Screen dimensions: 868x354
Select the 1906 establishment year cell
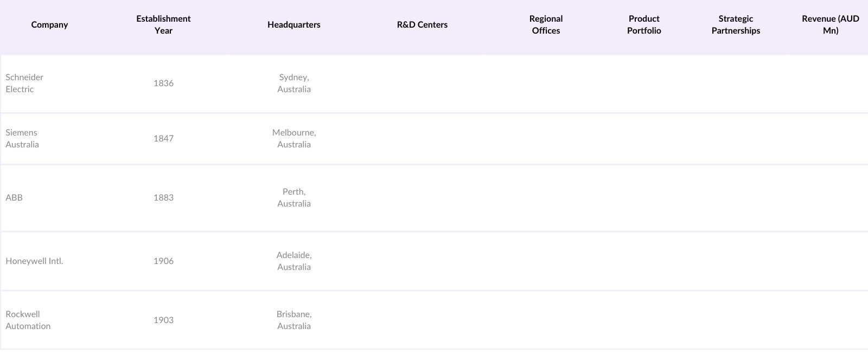pyautogui.click(x=163, y=261)
